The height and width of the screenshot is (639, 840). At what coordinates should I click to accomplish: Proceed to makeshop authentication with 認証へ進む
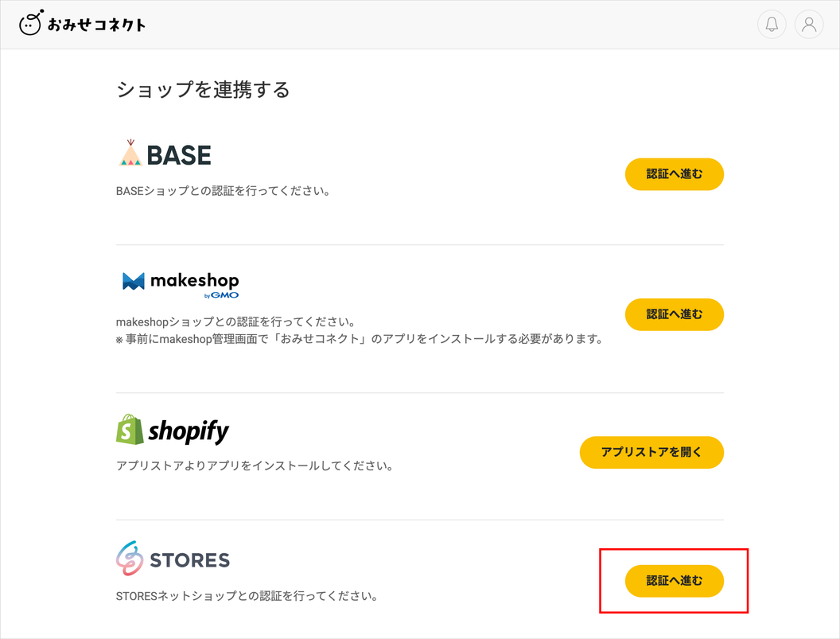(x=674, y=314)
